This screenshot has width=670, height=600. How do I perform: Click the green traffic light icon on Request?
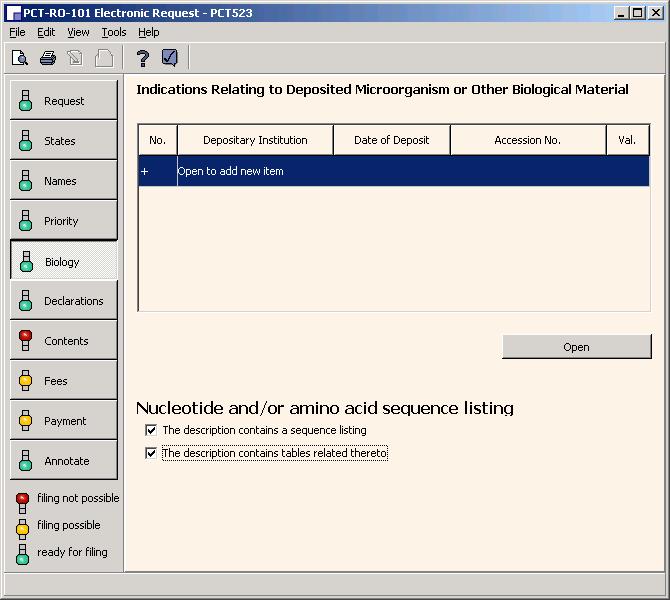pyautogui.click(x=25, y=100)
